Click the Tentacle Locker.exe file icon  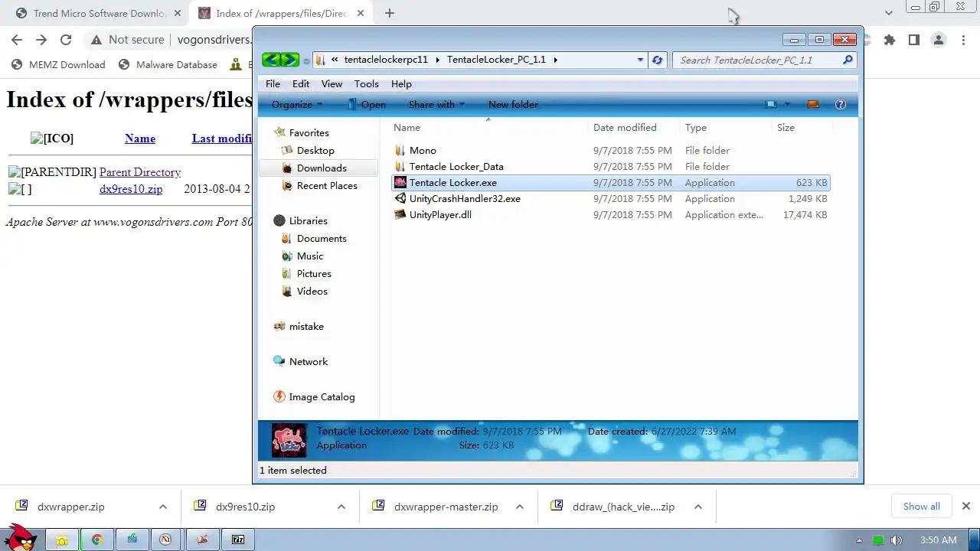click(x=400, y=182)
